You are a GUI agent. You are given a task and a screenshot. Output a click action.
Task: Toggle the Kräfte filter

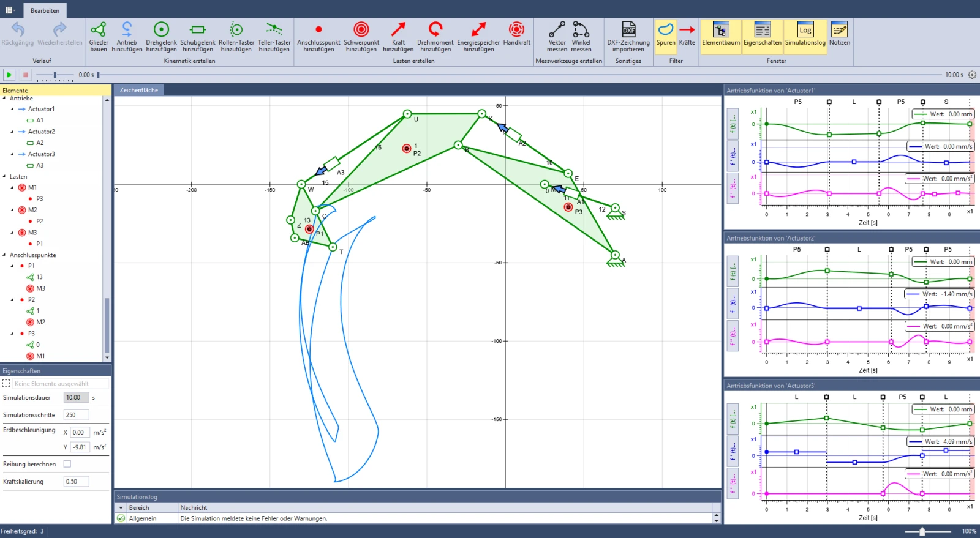coord(687,34)
